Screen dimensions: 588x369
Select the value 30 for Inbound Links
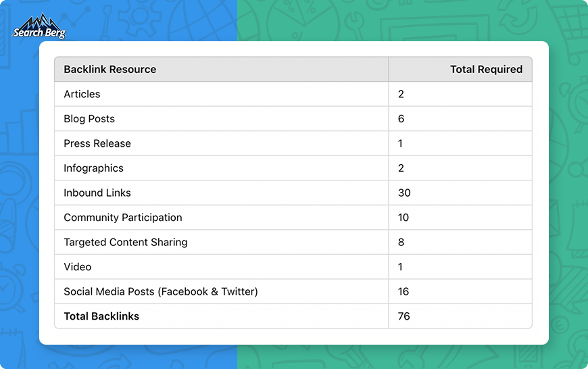pos(404,193)
